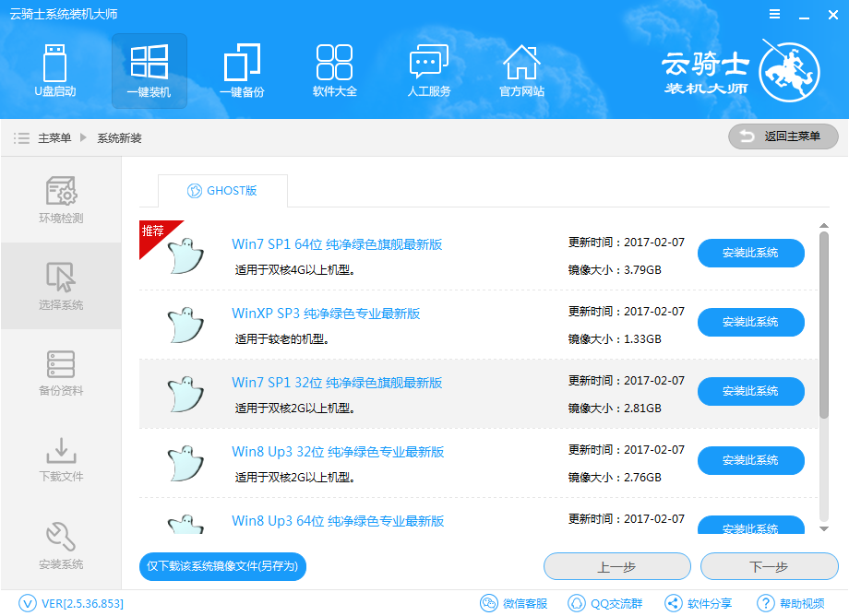Click text 镜像大小：2.81GB
This screenshot has width=849, height=616.
(x=615, y=409)
